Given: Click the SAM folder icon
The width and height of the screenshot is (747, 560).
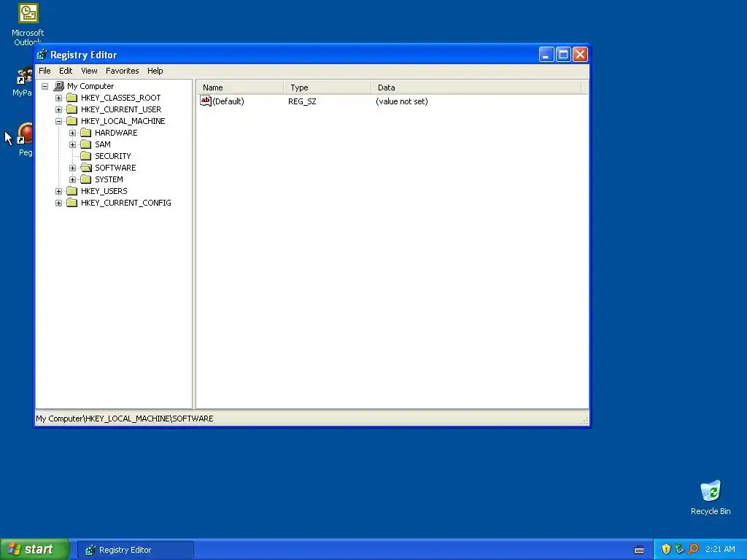Looking at the screenshot, I should 86,144.
